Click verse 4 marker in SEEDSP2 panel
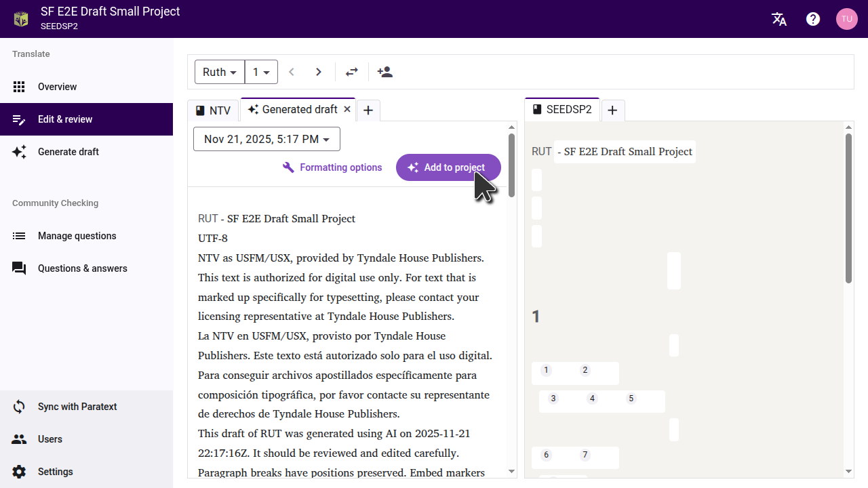Viewport: 868px width, 488px height. [x=592, y=399]
